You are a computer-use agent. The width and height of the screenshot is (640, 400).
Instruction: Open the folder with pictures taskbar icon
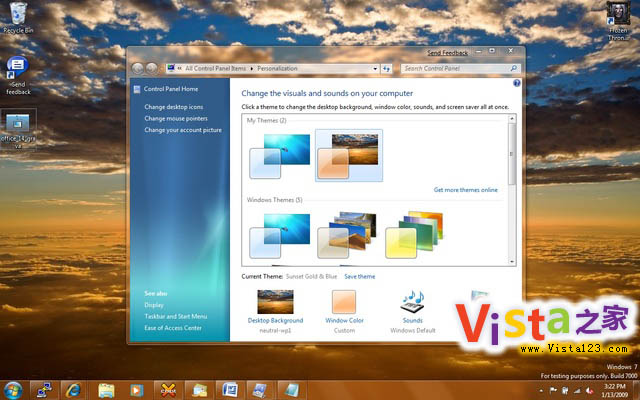[199, 391]
